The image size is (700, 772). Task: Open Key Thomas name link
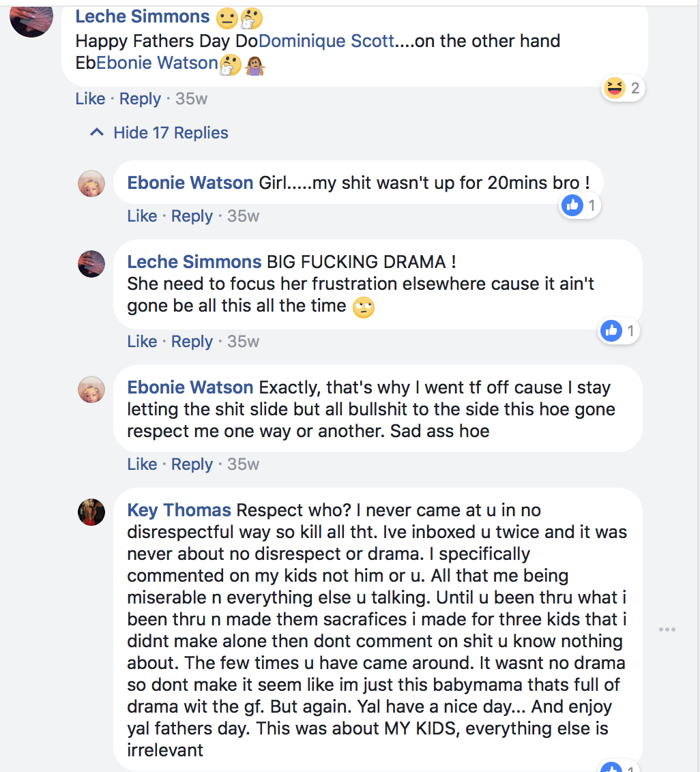click(179, 510)
